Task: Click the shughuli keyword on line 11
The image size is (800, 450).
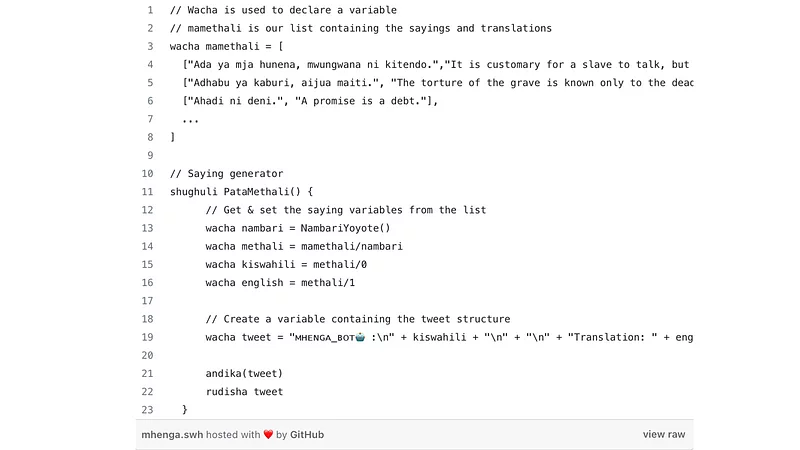Action: pos(193,192)
